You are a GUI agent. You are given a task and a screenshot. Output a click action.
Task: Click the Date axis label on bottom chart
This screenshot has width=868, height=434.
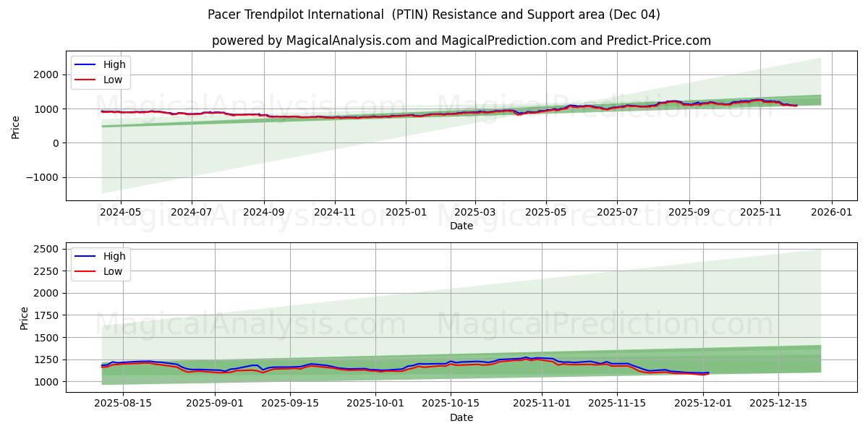(463, 417)
